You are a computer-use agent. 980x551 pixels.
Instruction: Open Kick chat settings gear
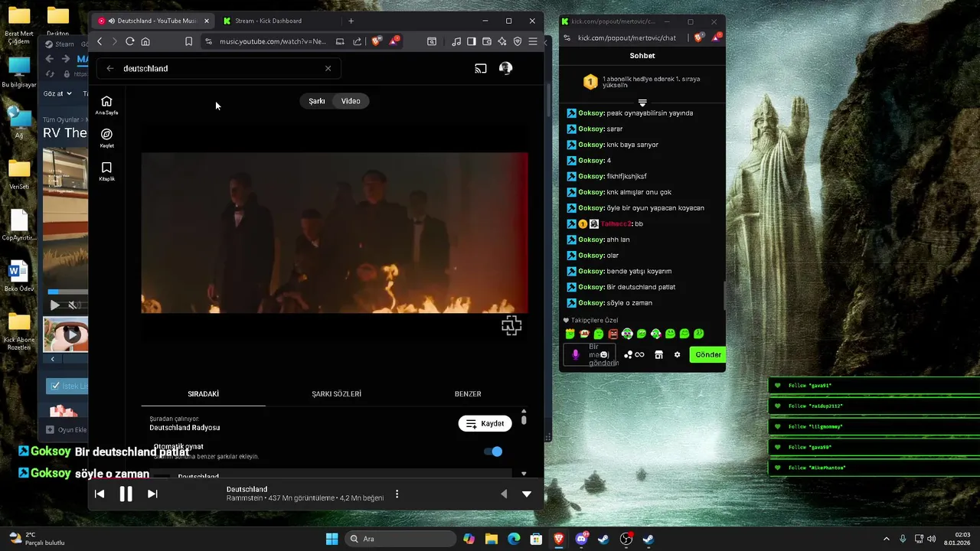click(x=677, y=354)
